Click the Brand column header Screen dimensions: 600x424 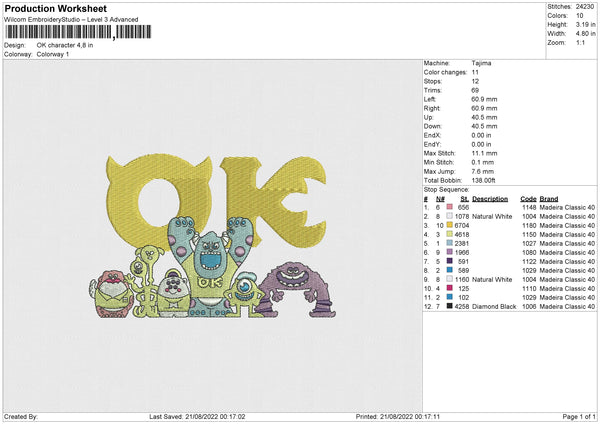(549, 199)
